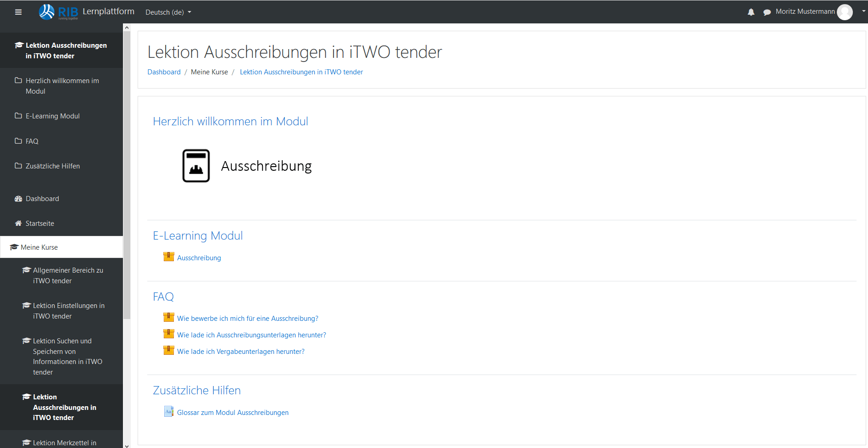Open the Ausschreibung e-learning link
868x448 pixels.
[199, 258]
